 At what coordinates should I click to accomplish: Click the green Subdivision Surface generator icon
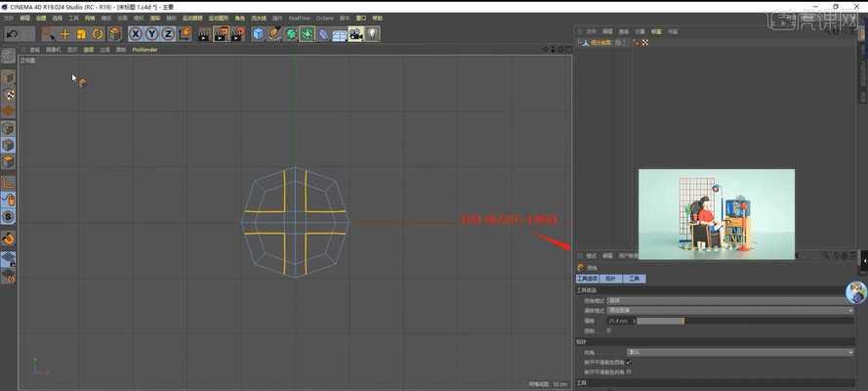(291, 34)
